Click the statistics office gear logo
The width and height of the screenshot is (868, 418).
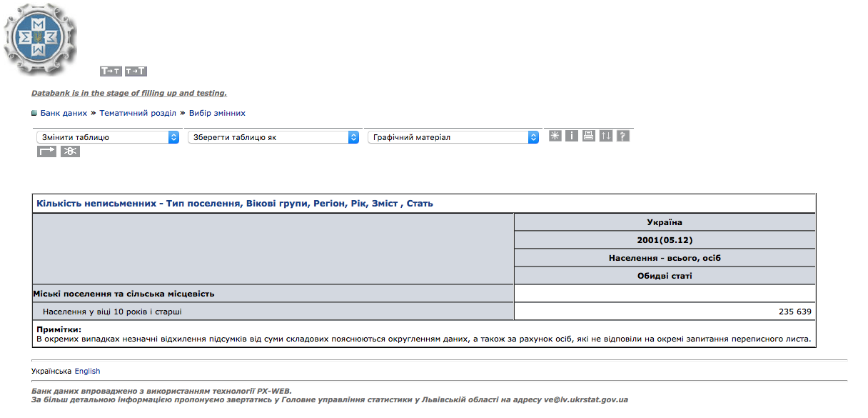point(39,39)
